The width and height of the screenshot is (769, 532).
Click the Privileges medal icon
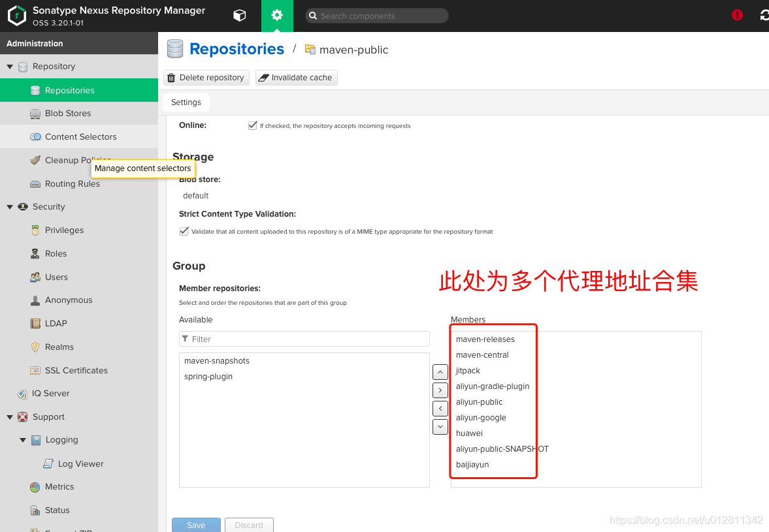point(35,230)
